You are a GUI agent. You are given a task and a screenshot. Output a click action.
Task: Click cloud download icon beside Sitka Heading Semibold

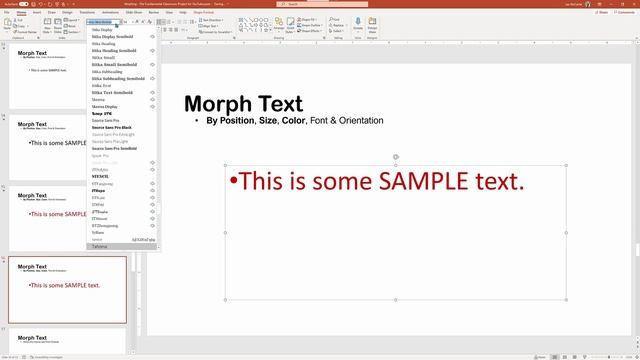(x=152, y=51)
